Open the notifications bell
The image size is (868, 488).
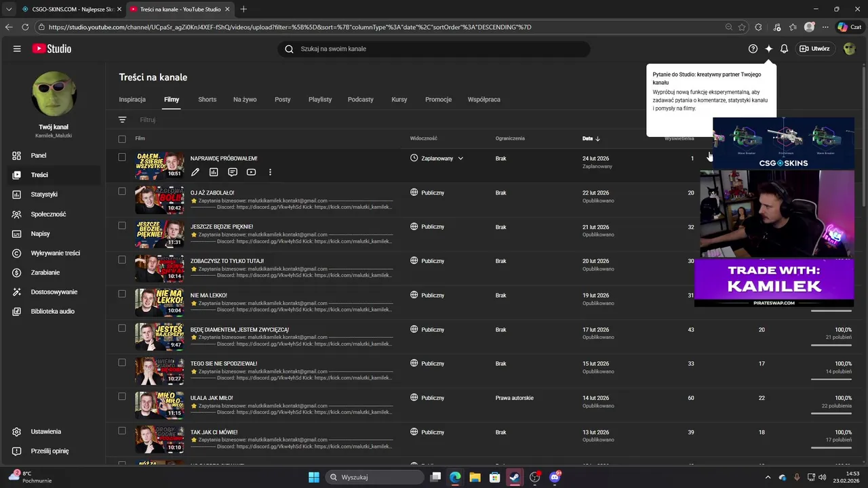click(784, 49)
